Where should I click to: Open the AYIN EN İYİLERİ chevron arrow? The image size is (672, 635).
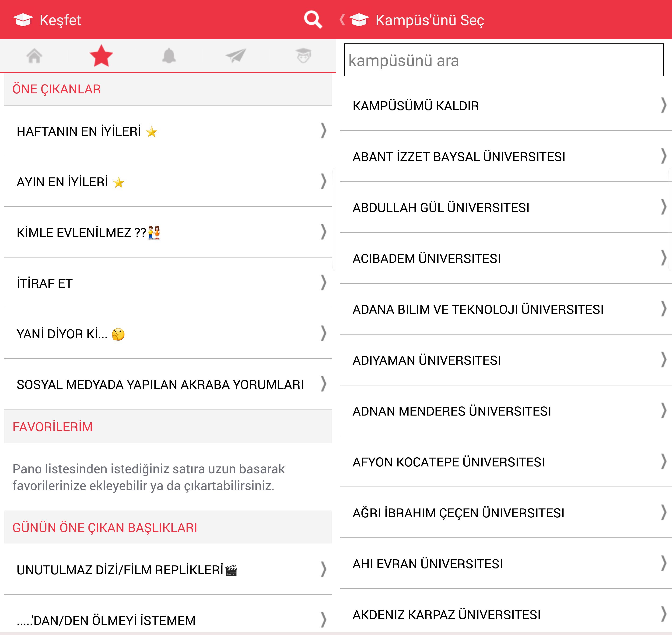click(323, 181)
